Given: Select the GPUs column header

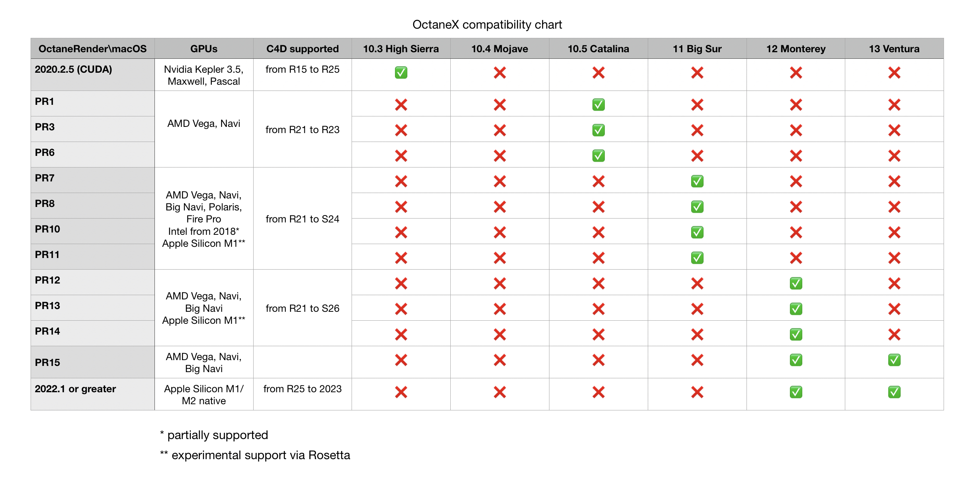Looking at the screenshot, I should coord(204,49).
